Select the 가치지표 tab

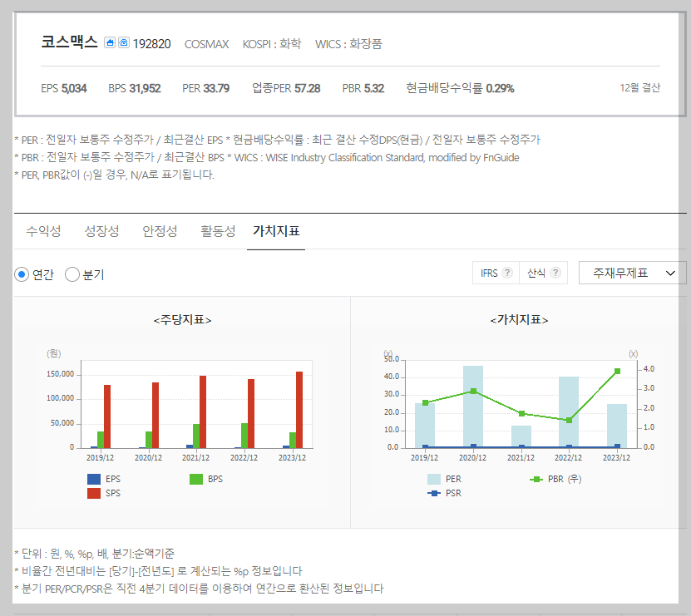tap(276, 231)
